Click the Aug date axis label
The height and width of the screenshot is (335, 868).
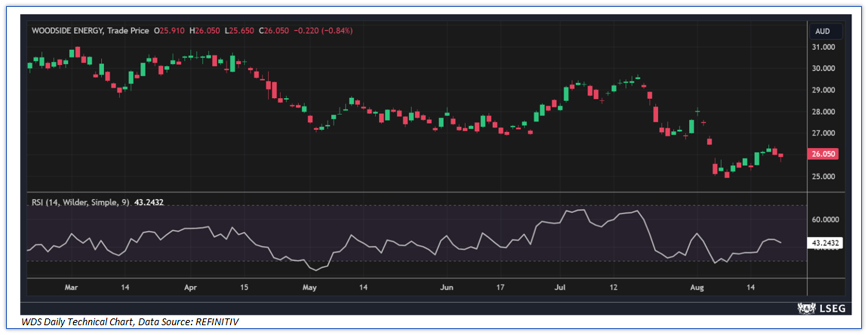(x=697, y=287)
